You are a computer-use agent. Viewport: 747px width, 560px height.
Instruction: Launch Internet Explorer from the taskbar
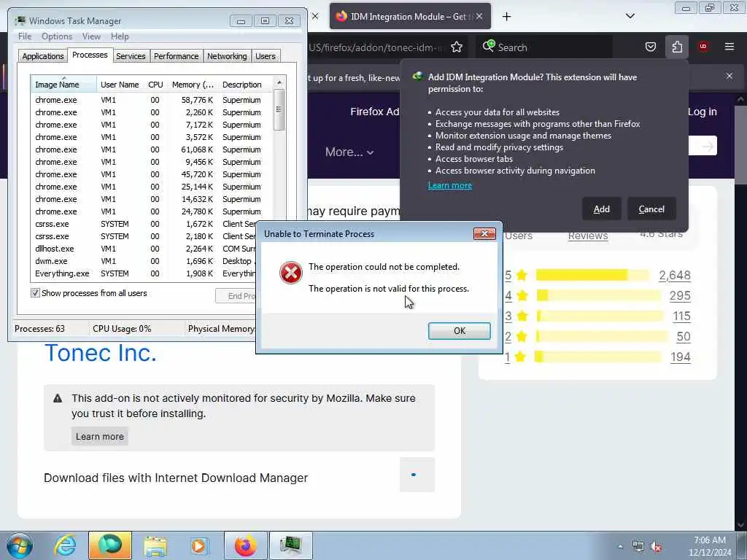click(65, 545)
